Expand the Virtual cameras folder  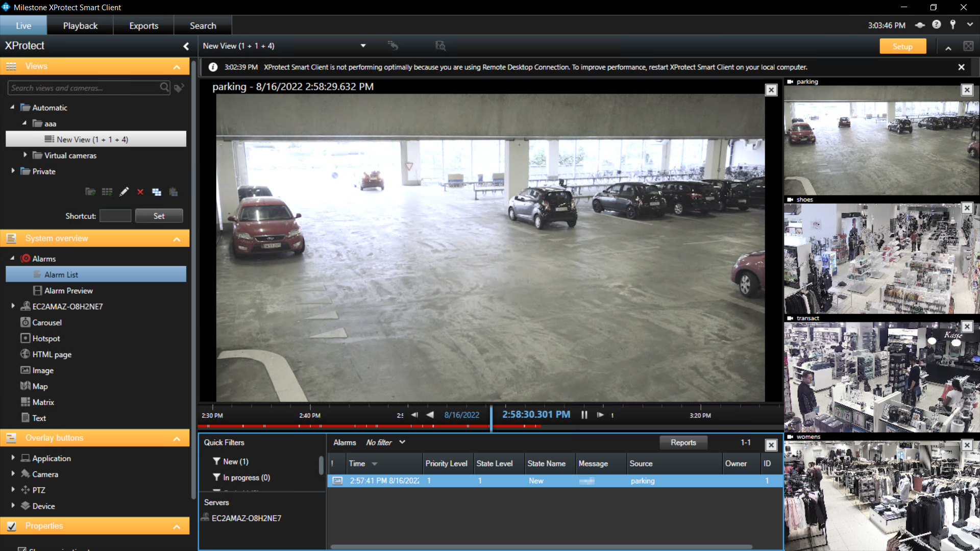click(25, 155)
